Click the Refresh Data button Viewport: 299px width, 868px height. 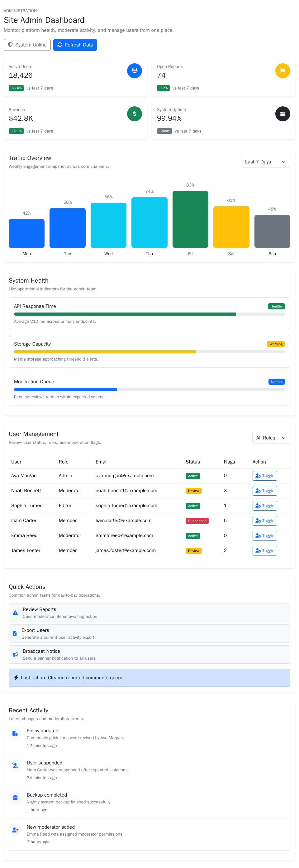(x=75, y=45)
